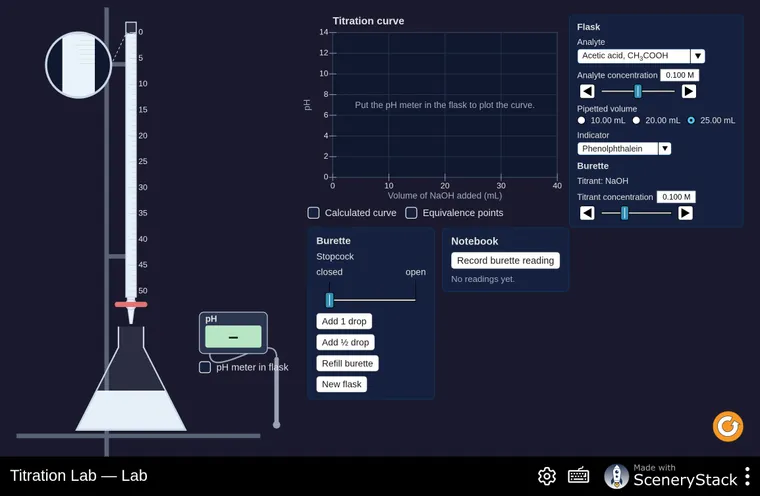
Task: Click 'No readings yet.' notebook text
Action: [x=483, y=279]
